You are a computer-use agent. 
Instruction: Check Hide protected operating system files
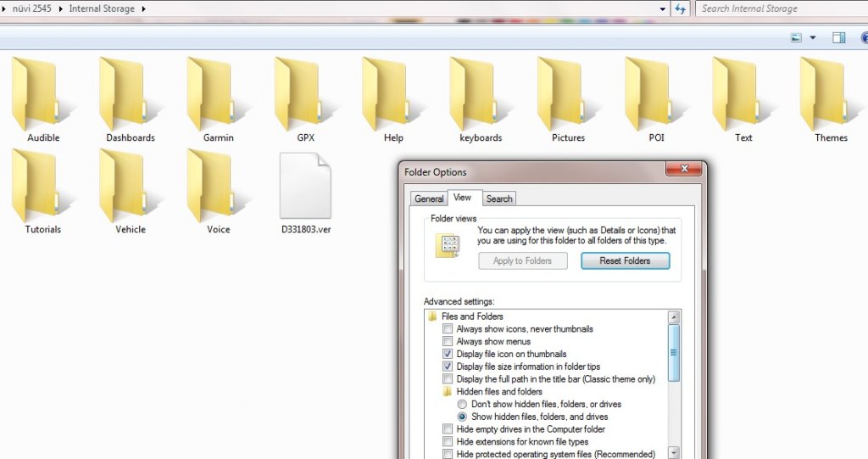click(x=448, y=454)
